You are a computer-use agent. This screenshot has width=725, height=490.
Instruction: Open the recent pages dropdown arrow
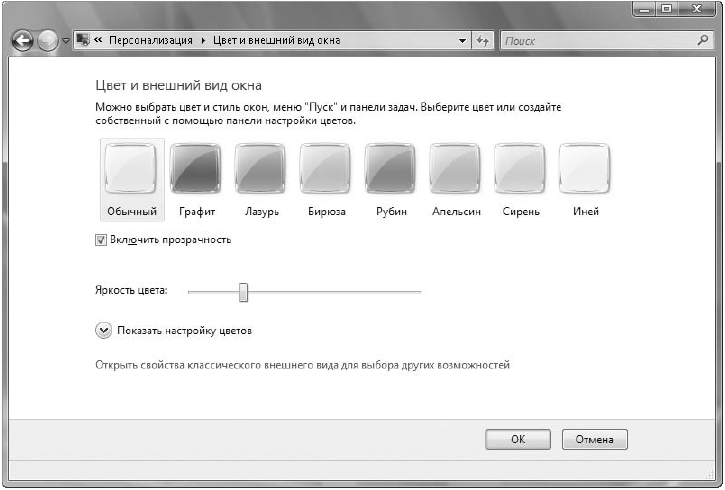click(66, 42)
